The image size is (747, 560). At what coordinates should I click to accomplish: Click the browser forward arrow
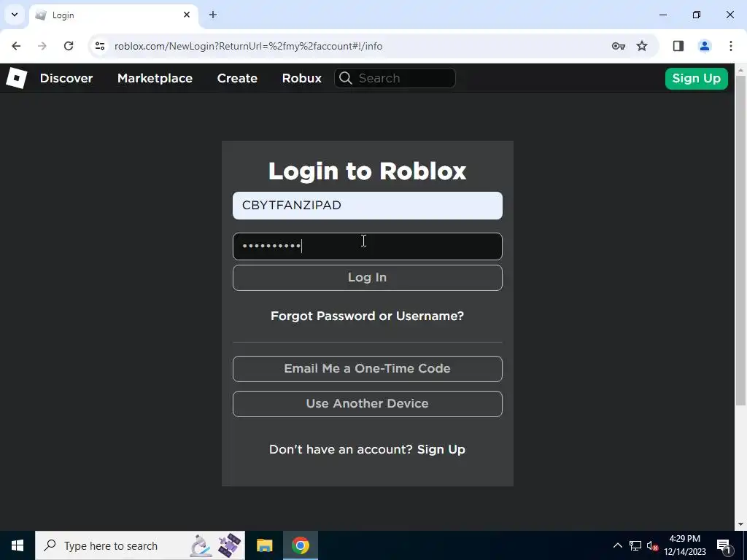[x=42, y=46]
